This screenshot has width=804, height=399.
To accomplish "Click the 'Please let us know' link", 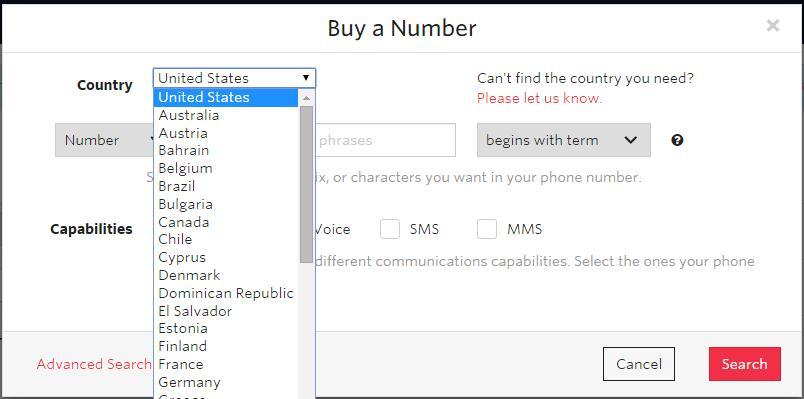I will tap(539, 98).
